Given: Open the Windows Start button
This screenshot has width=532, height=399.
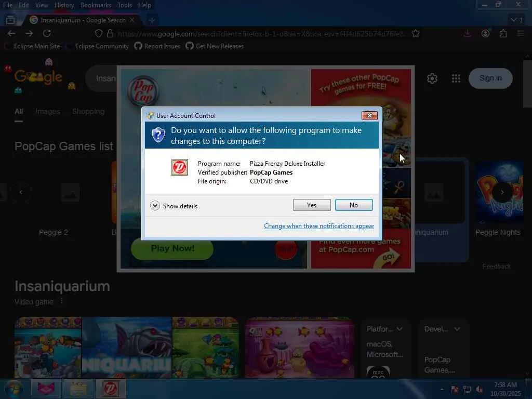Looking at the screenshot, I should coord(13,389).
